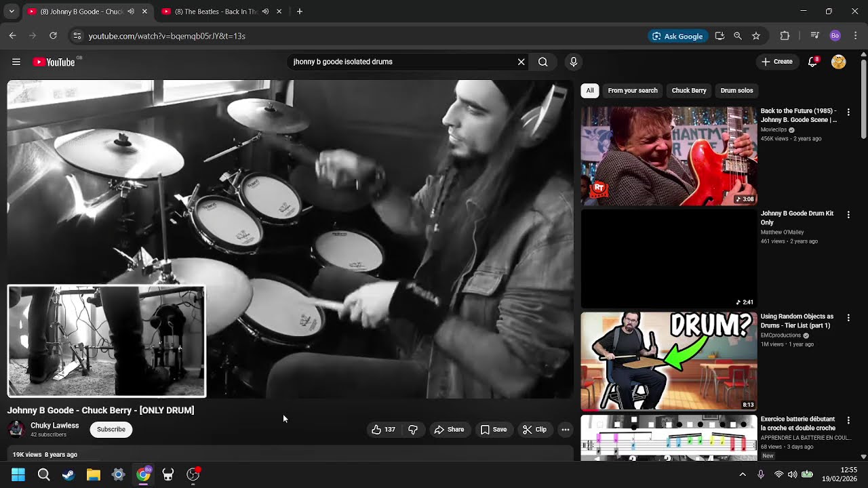Open the Chrome profile Bo avatar

click(835, 36)
